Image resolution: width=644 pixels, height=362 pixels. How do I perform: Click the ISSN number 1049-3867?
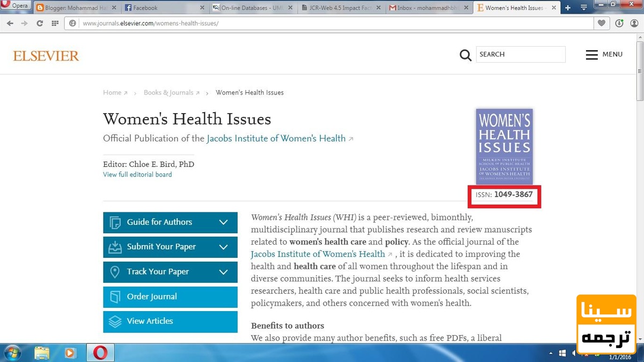click(514, 195)
